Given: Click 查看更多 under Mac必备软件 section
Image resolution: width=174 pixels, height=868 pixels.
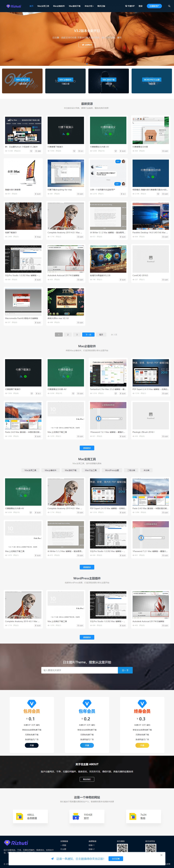Looking at the screenshot, I should tap(87, 448).
